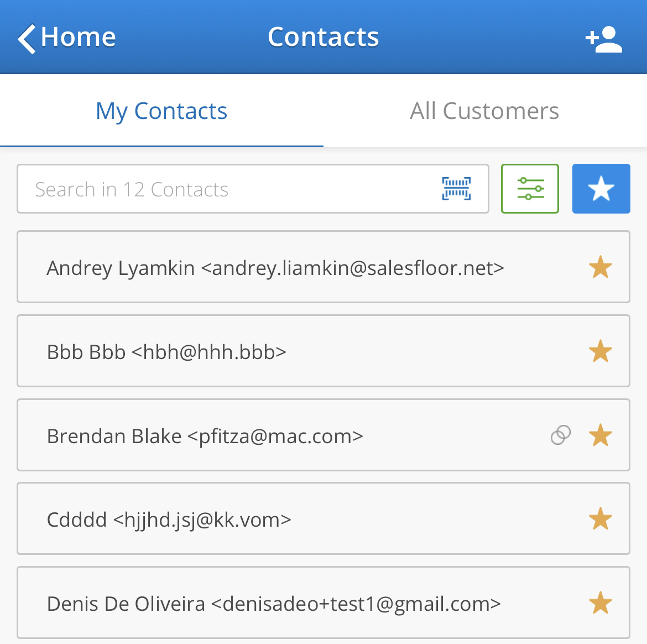Click the Search in 12 Contacts field
The height and width of the screenshot is (644, 647).
pos(221,189)
